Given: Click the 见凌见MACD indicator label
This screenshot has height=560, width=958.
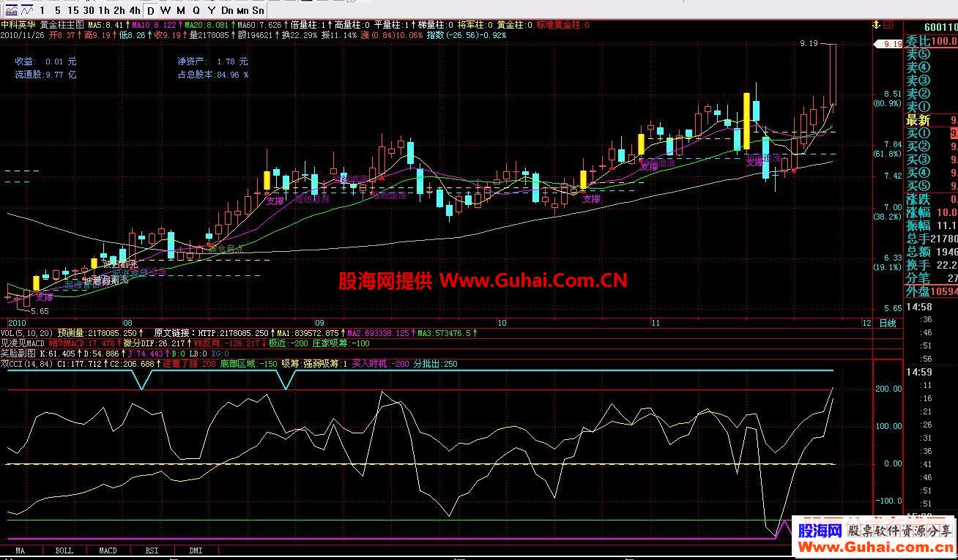Looking at the screenshot, I should point(23,343).
